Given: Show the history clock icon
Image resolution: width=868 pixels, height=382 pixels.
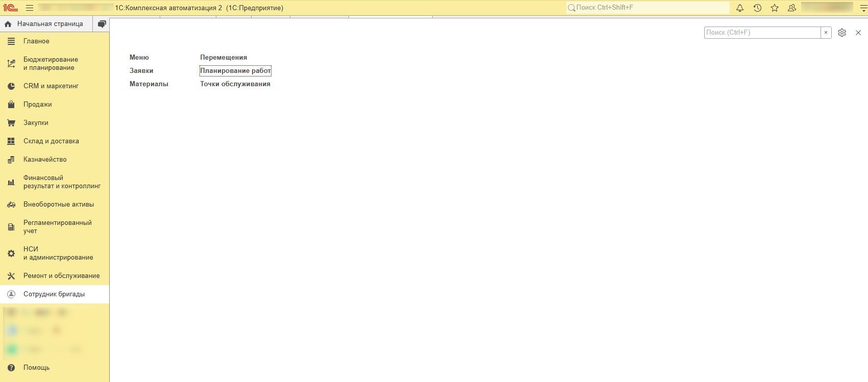Looking at the screenshot, I should coord(757,8).
